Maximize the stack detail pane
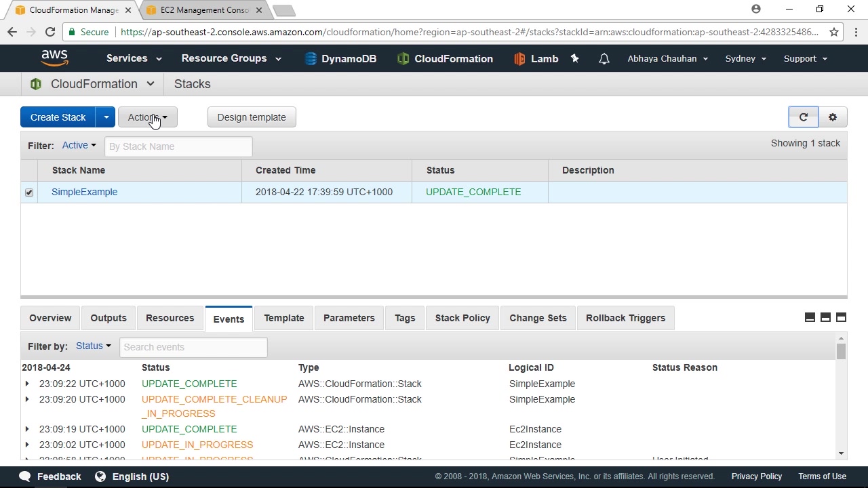The width and height of the screenshot is (868, 488). [841, 317]
